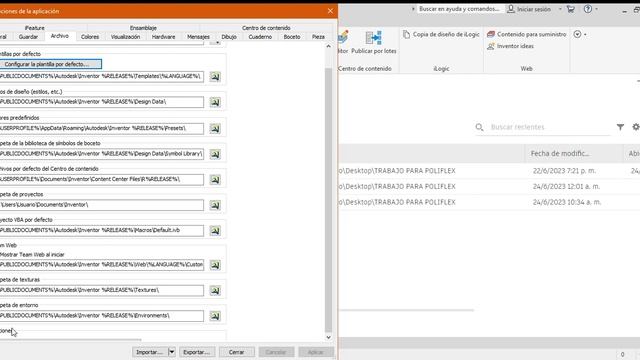Select recent file dated 22/6/2023 7:21 p. m.
This screenshot has width=640, height=360.
coord(489,171)
